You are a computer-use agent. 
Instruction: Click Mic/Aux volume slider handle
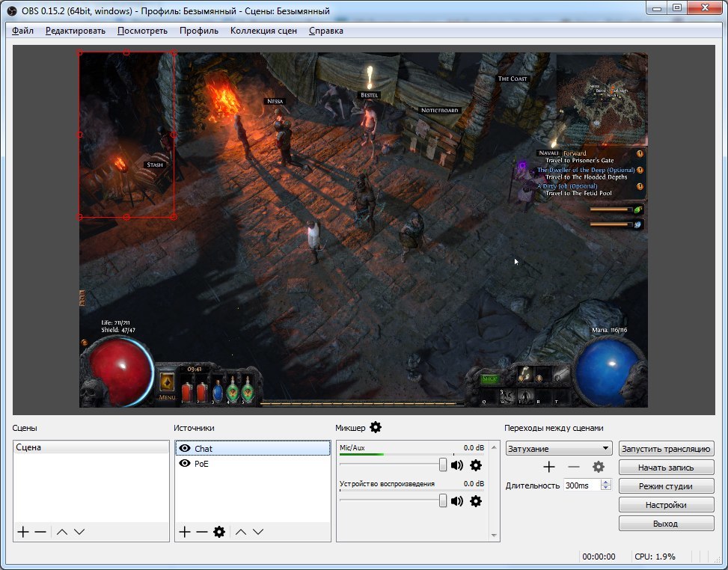click(443, 465)
